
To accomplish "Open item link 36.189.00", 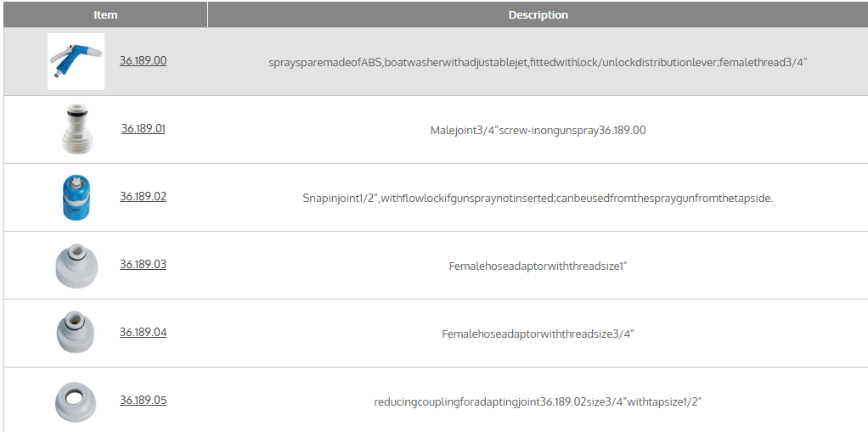I will click(143, 61).
